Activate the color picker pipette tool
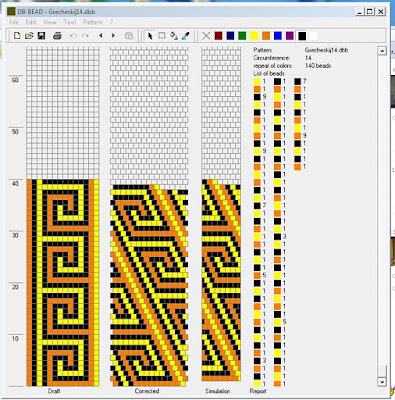The height and width of the screenshot is (400, 395). 186,36
